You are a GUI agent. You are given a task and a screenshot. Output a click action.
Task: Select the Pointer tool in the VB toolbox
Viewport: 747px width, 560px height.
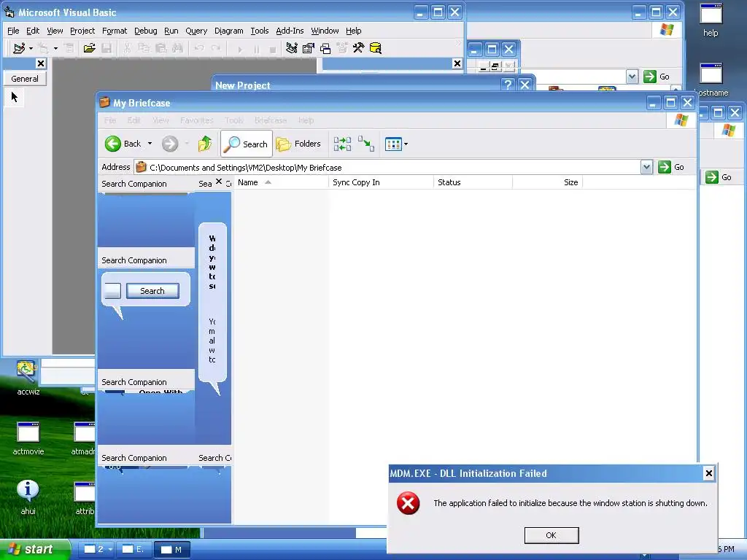15,97
